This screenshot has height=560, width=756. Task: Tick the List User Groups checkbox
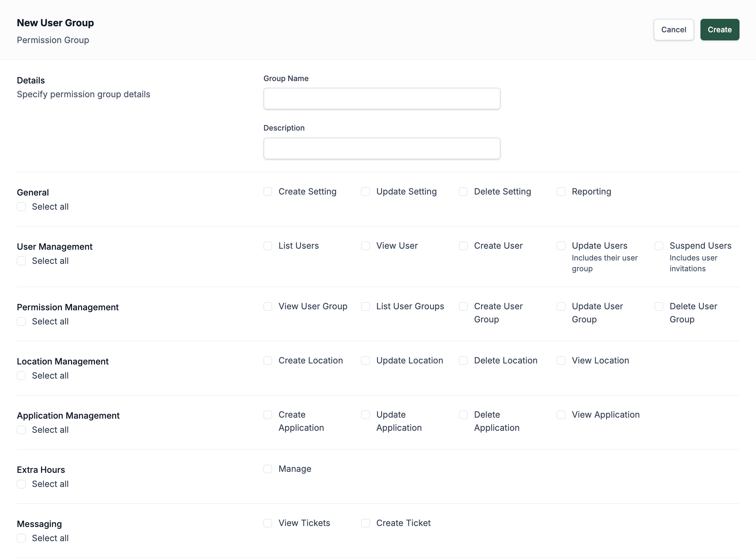[366, 307]
